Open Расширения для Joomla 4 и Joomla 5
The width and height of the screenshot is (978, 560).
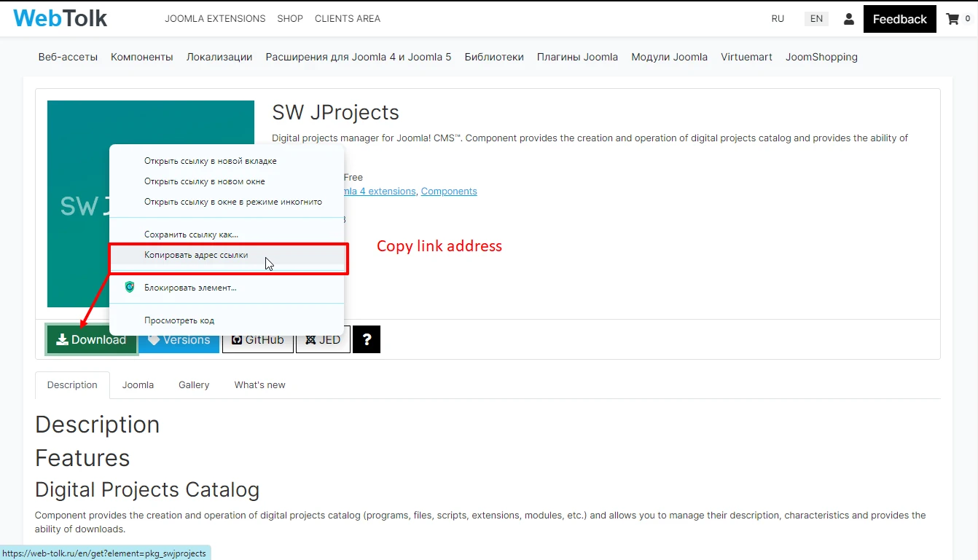(x=359, y=57)
